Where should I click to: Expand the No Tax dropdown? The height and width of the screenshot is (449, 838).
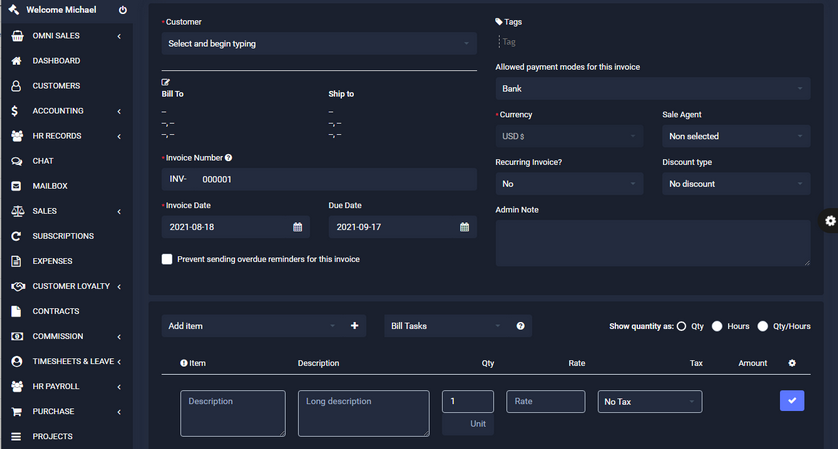[649, 402]
